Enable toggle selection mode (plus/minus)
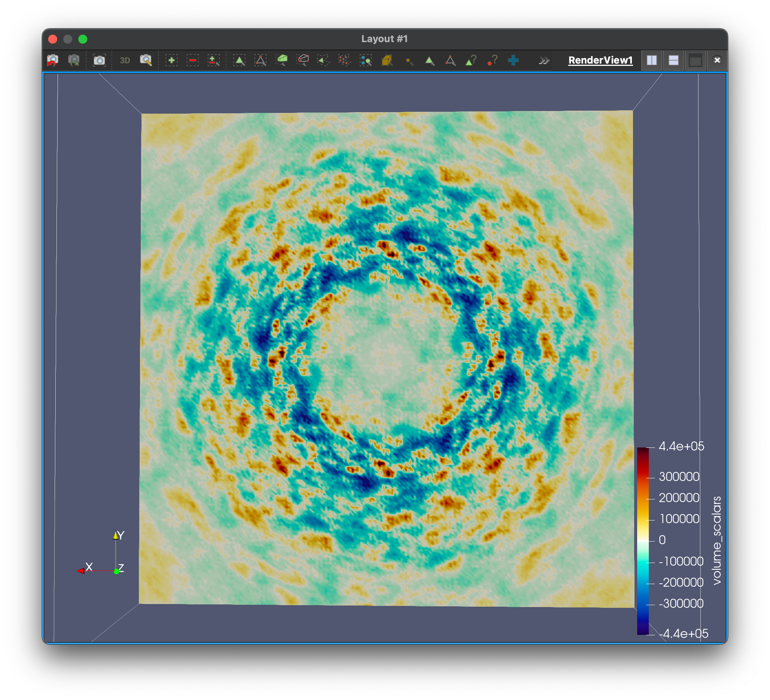770x700 pixels. [x=213, y=60]
